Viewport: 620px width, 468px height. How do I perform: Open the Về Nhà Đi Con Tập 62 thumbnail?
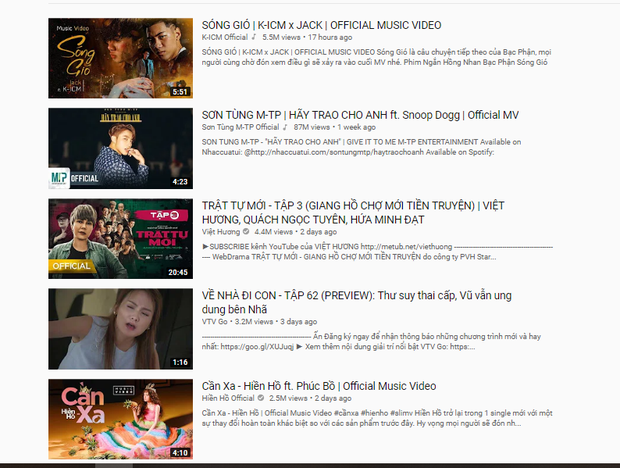tap(121, 329)
